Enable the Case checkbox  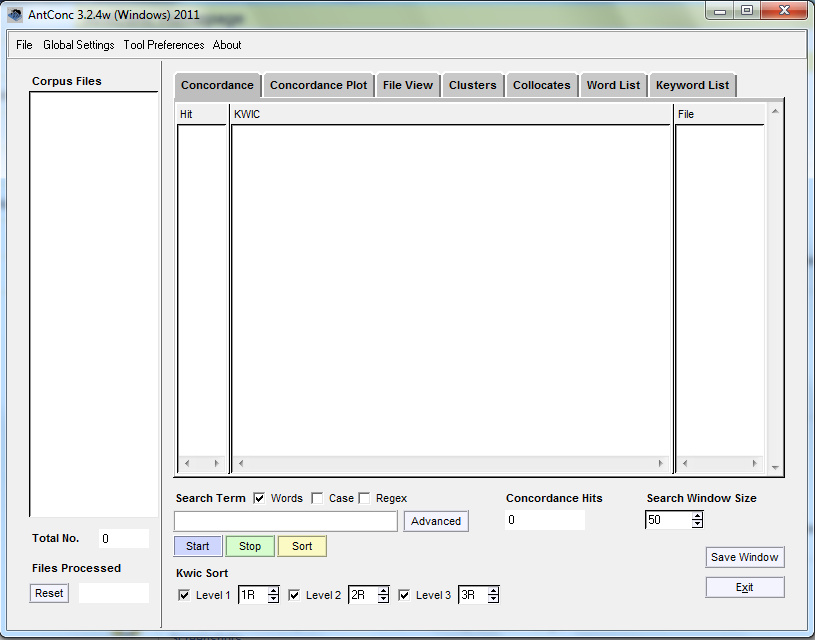[x=318, y=498]
